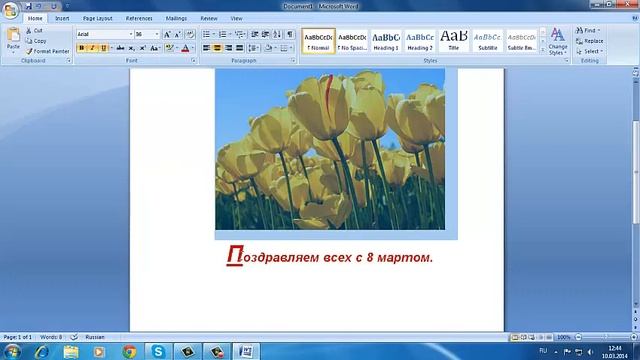Expand the Paragraph dialog launcher

click(x=293, y=60)
